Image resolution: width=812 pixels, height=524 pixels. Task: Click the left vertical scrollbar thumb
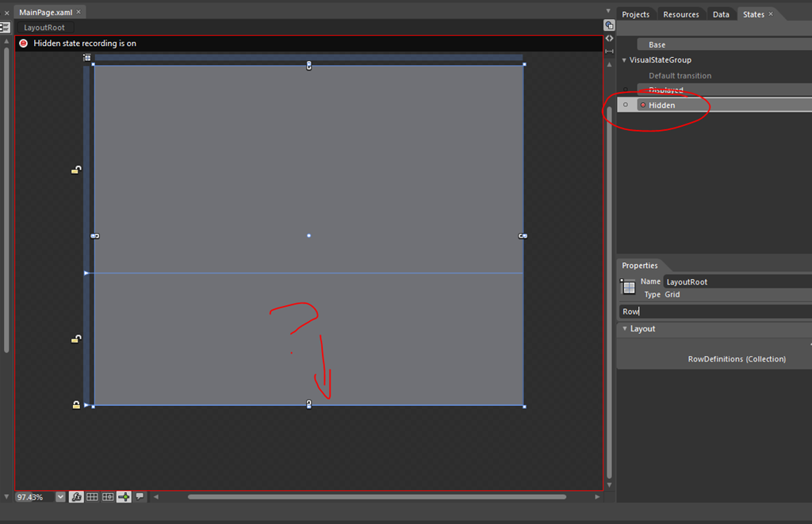[x=6, y=200]
